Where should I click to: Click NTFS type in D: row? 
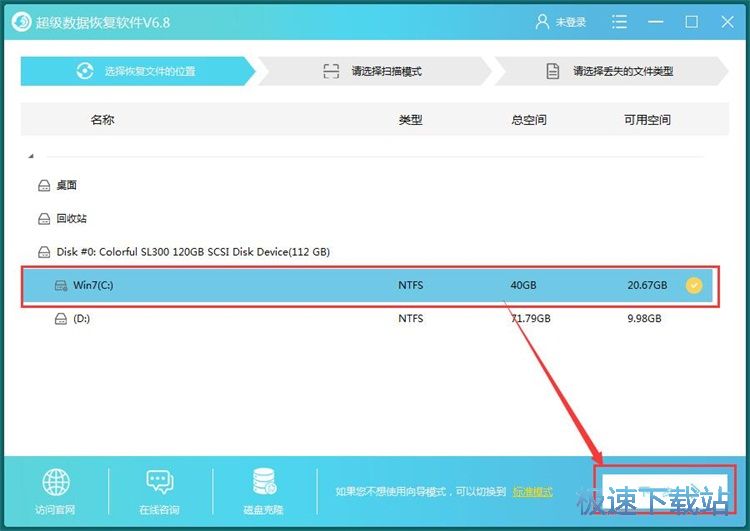[410, 319]
